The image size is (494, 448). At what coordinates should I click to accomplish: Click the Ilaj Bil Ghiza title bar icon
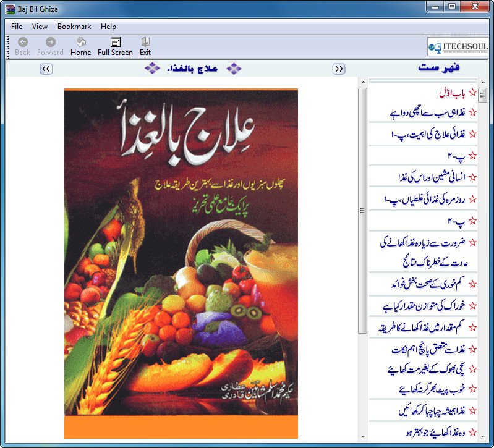click(x=10, y=9)
